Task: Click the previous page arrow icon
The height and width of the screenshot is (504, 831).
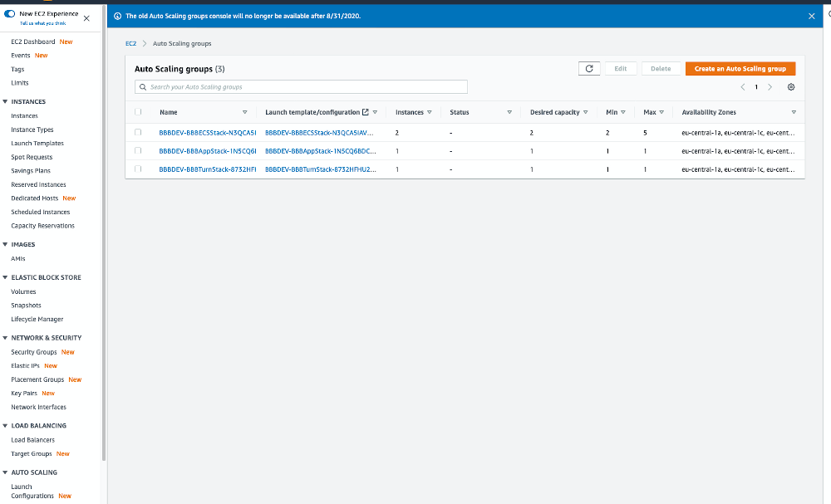Action: tap(744, 86)
